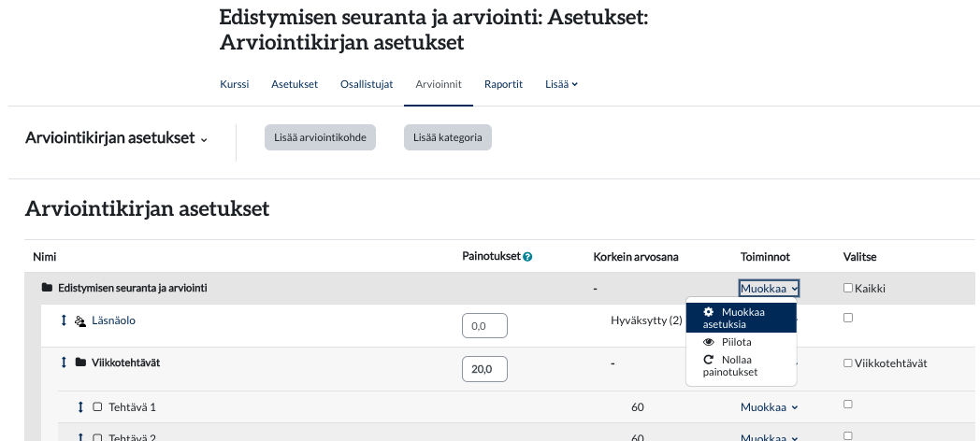Click the 60 max grade for Tehtävä 1

638,407
